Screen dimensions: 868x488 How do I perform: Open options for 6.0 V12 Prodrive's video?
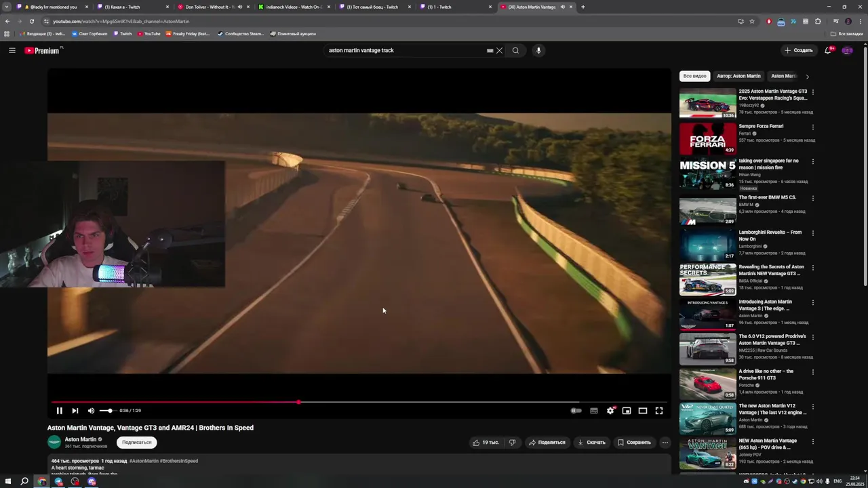click(x=812, y=337)
